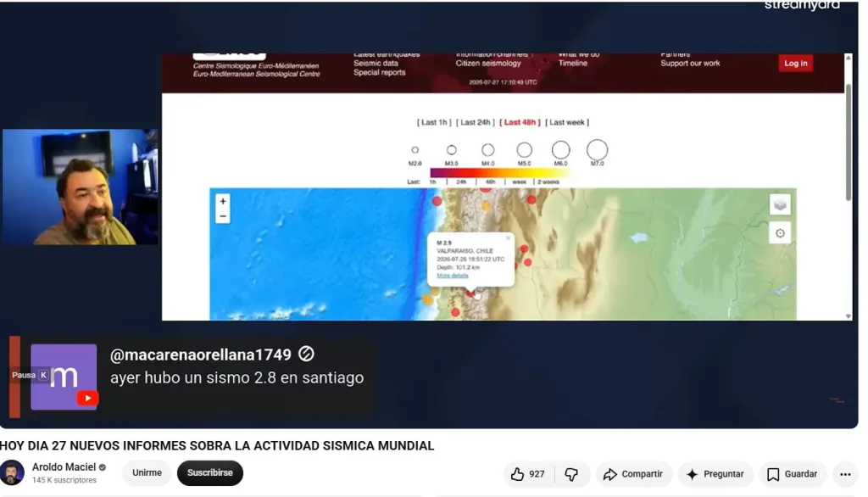868x497 pixels.
Task: Click the time color gradient legend bar
Action: tap(501, 173)
